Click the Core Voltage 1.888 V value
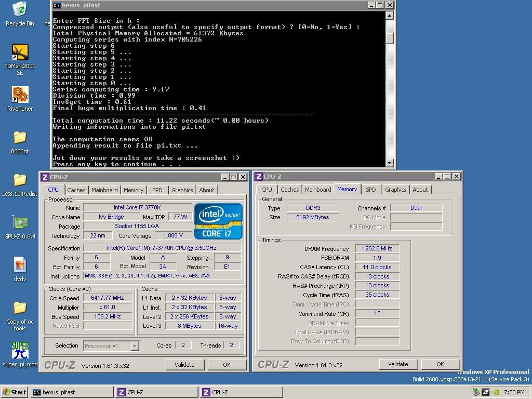 172,235
